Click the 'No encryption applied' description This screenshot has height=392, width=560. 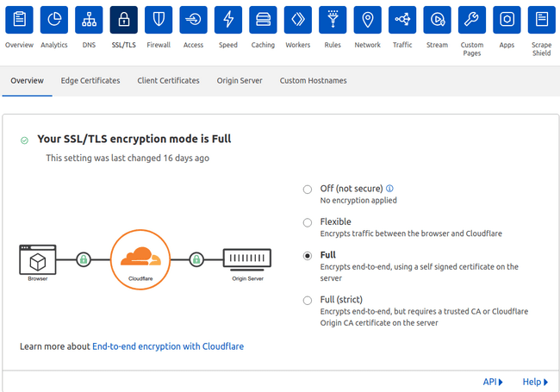(358, 200)
